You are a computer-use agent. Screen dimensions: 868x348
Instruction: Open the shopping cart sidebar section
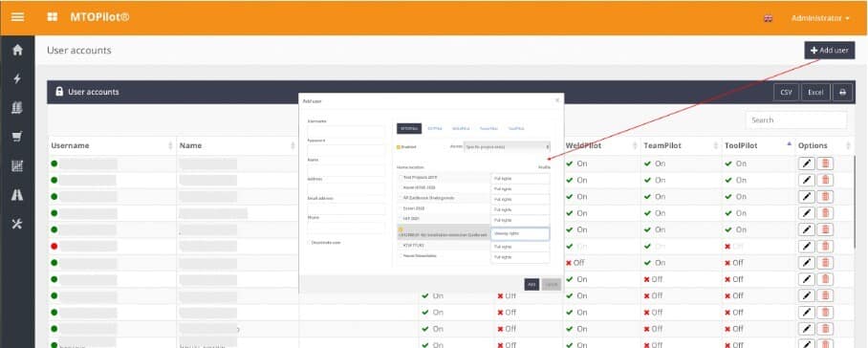pos(17,137)
